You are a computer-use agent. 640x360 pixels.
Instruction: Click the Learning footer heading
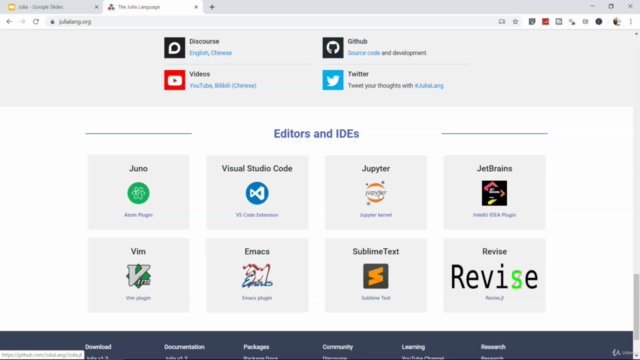click(x=413, y=347)
